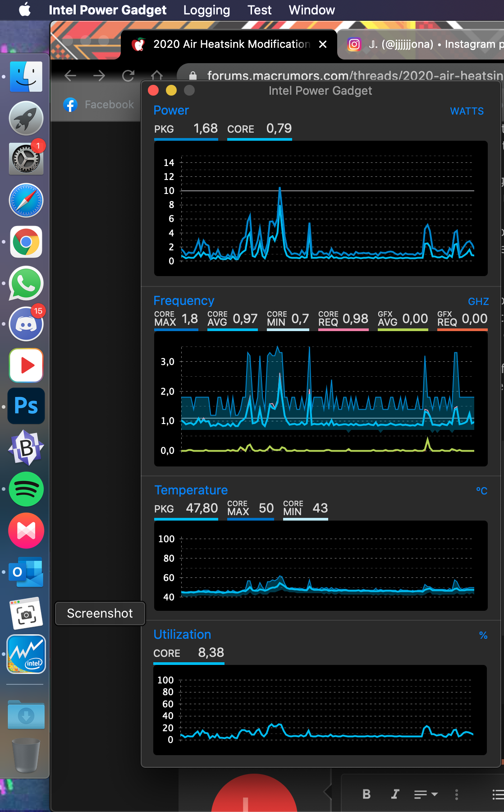Open Finder from the Dock
Image resolution: width=504 pixels, height=812 pixels.
[26, 77]
